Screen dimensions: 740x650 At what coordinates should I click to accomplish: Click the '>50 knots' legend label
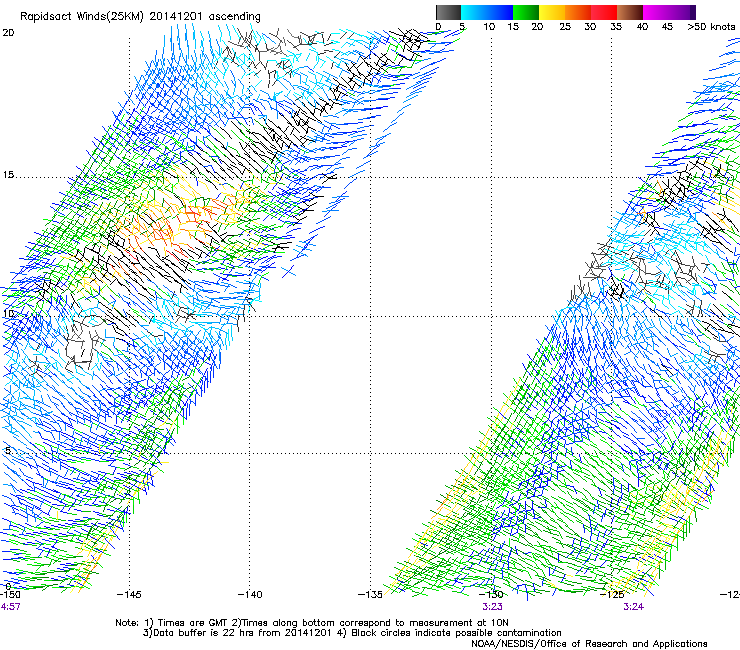pos(711,27)
